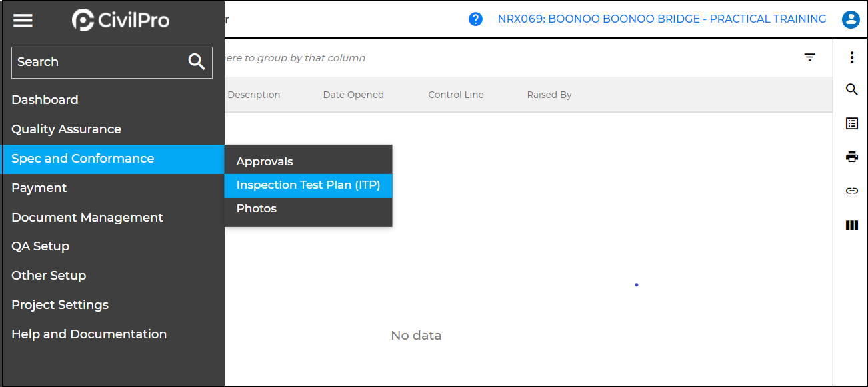This screenshot has height=387, width=868.
Task: Expand the Document Management menu
Action: (x=87, y=218)
